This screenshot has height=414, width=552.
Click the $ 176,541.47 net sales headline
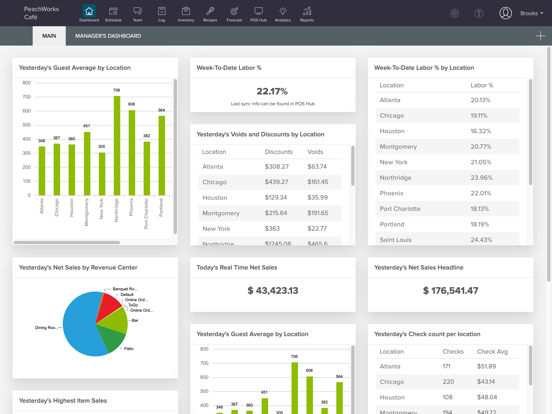tap(451, 290)
